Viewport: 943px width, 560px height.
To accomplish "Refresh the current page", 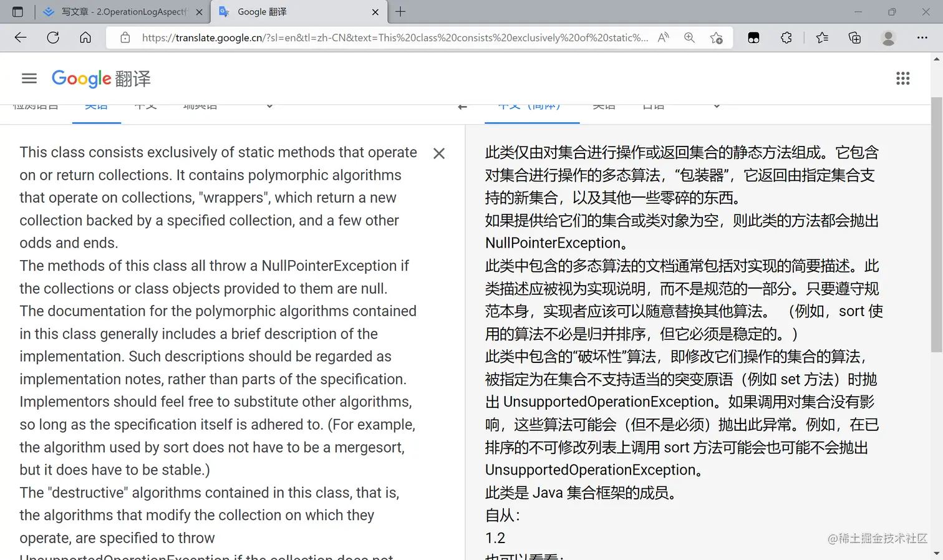I will [x=53, y=37].
